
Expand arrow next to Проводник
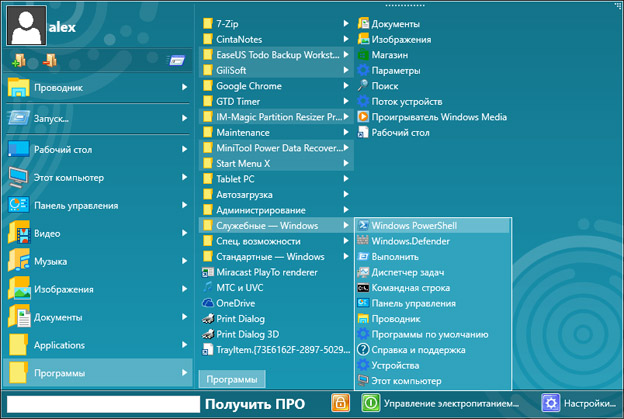pos(184,87)
